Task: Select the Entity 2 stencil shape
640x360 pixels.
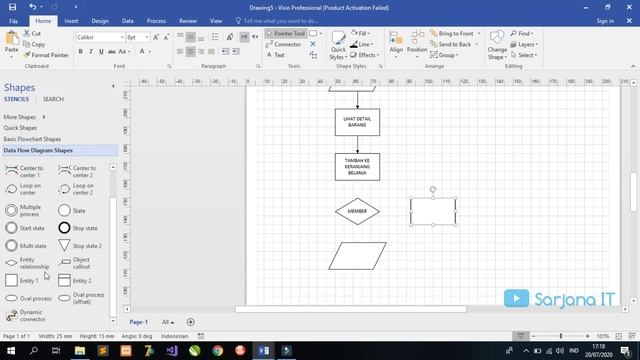Action: click(75, 280)
